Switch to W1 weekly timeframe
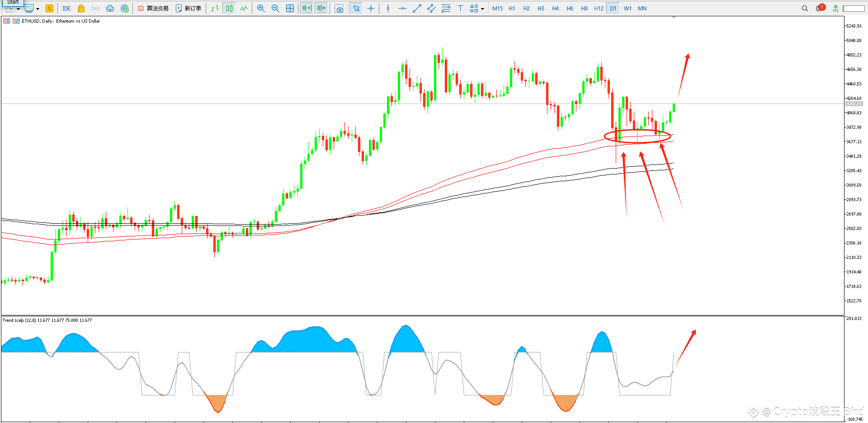The image size is (868, 423). pyautogui.click(x=627, y=9)
